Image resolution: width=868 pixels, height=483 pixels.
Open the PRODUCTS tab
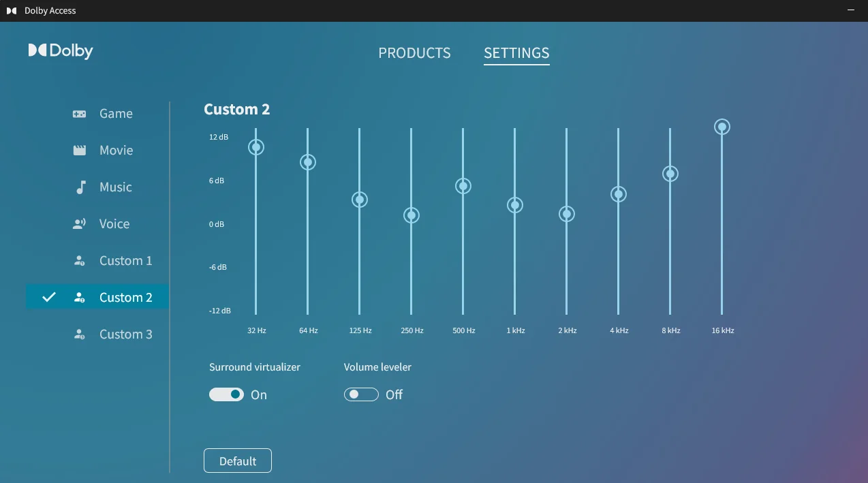414,53
